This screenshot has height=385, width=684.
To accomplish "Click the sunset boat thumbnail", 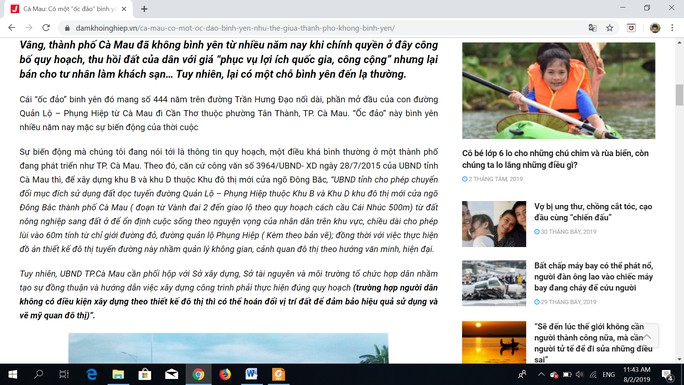I will (494, 342).
